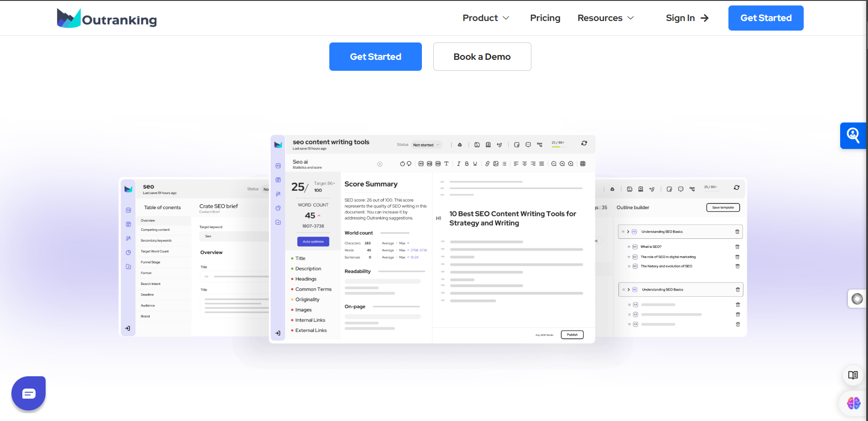Click the zoom in magnifier icon
Screen dimensions: 868x421
click(x=562, y=164)
